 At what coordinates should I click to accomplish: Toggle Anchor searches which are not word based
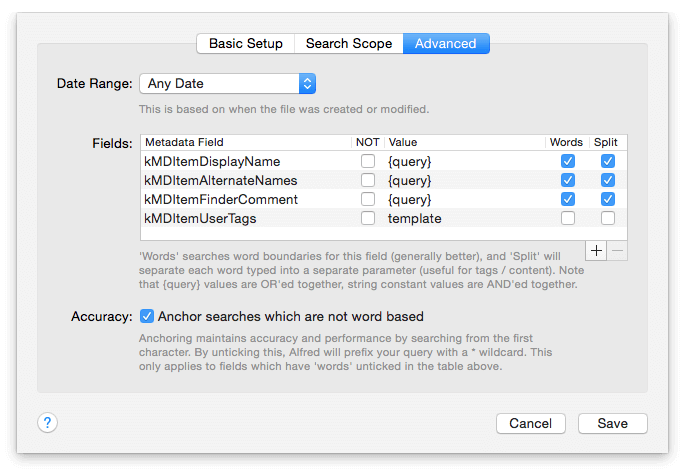[x=147, y=316]
